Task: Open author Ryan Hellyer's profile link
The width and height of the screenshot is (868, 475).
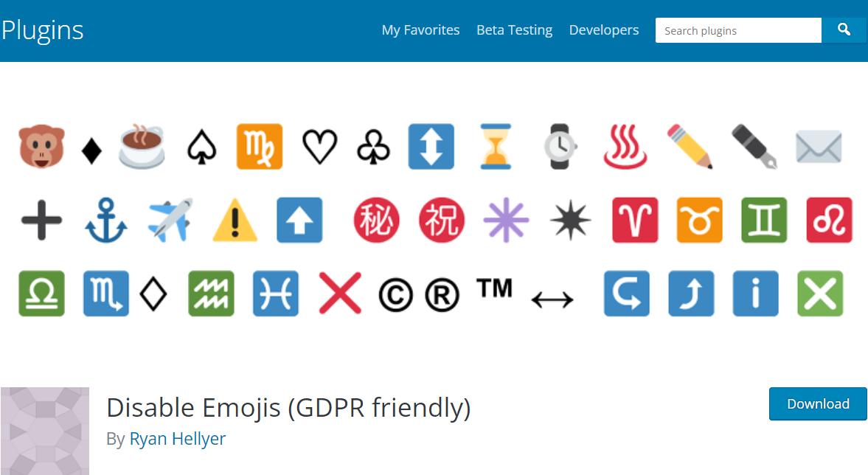Action: point(178,439)
